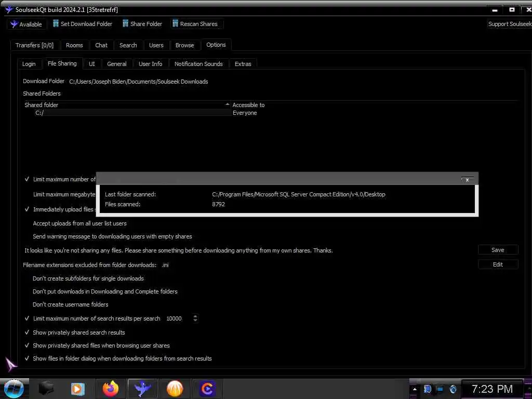Image resolution: width=532 pixels, height=399 pixels.
Task: Click the last folder scanned path text
Action: point(299,194)
